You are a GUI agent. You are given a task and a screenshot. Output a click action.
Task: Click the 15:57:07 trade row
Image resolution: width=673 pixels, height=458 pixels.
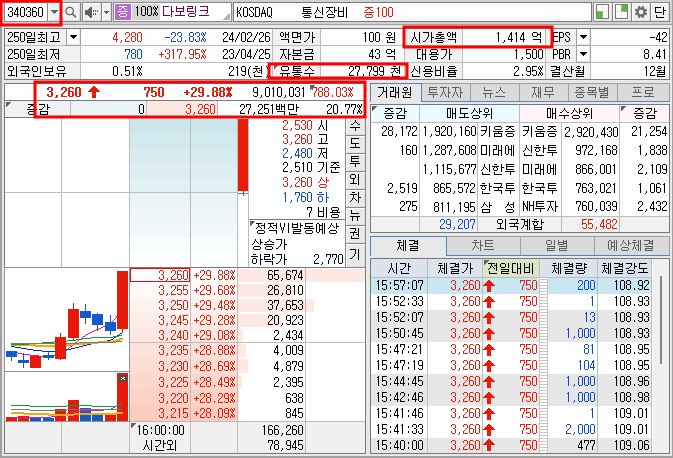[x=511, y=285]
